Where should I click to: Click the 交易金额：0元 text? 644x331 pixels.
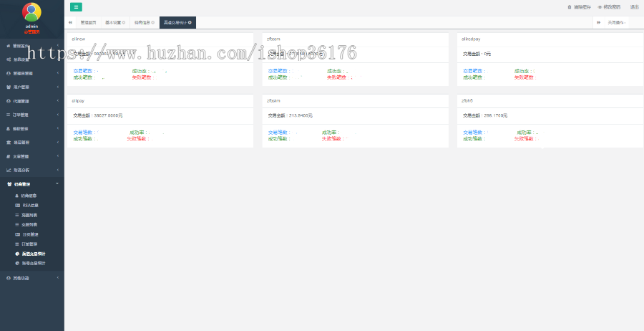477,54
